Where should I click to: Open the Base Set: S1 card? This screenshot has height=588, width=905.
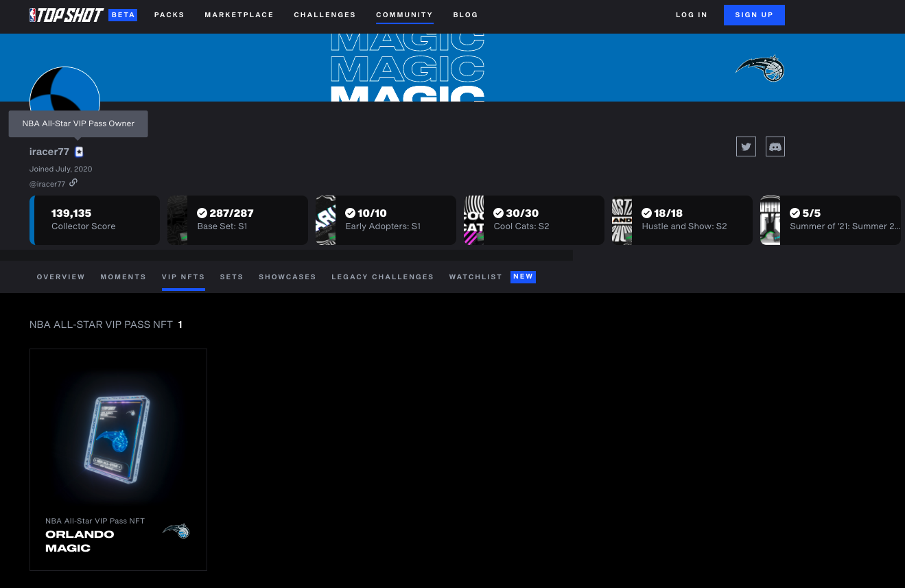pos(237,220)
